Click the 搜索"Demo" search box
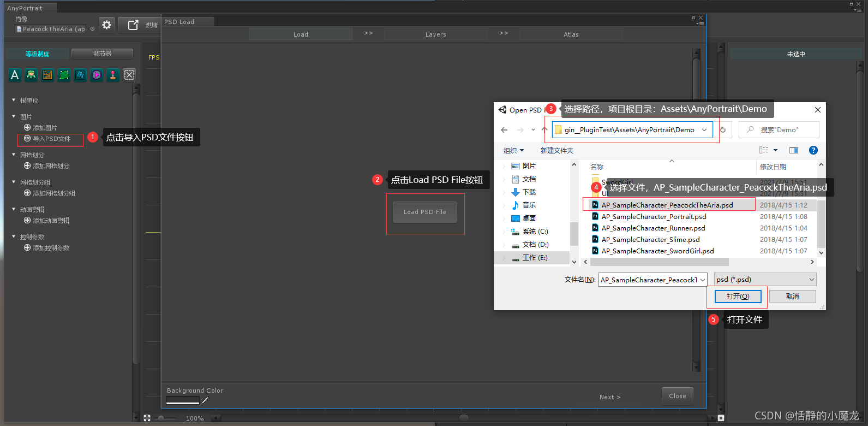 point(779,130)
